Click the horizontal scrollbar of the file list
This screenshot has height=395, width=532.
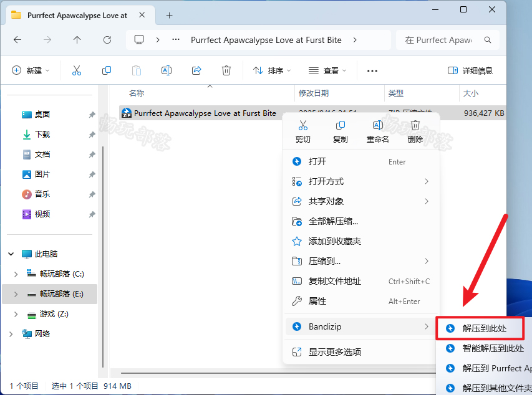pyautogui.click(x=278, y=373)
